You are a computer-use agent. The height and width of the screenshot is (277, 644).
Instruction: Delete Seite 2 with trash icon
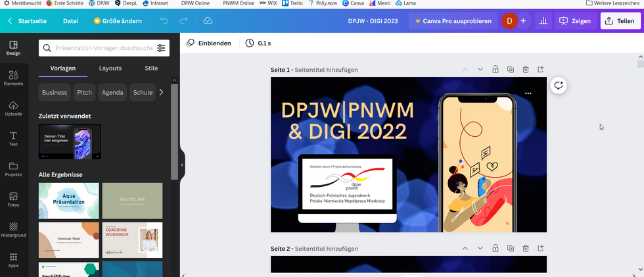pyautogui.click(x=526, y=248)
